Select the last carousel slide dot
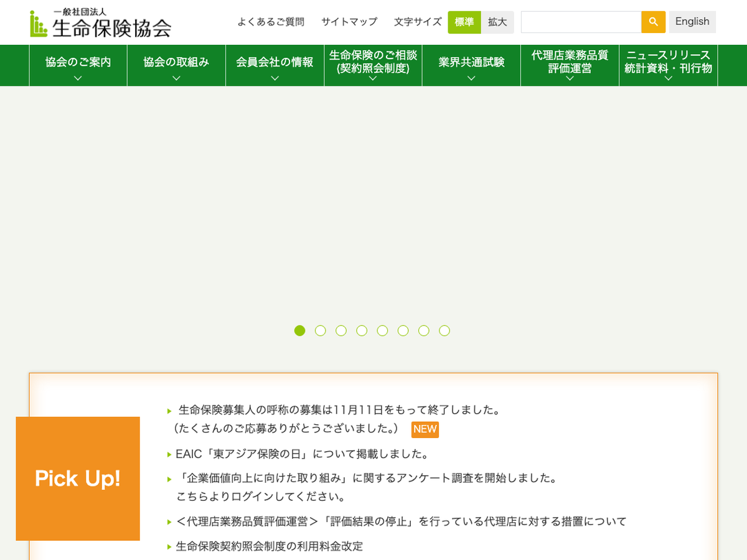Screen dimensions: 747x560 (444, 330)
